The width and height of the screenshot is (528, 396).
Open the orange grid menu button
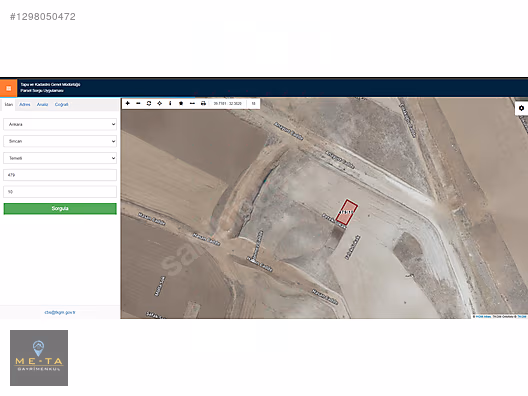click(8, 88)
